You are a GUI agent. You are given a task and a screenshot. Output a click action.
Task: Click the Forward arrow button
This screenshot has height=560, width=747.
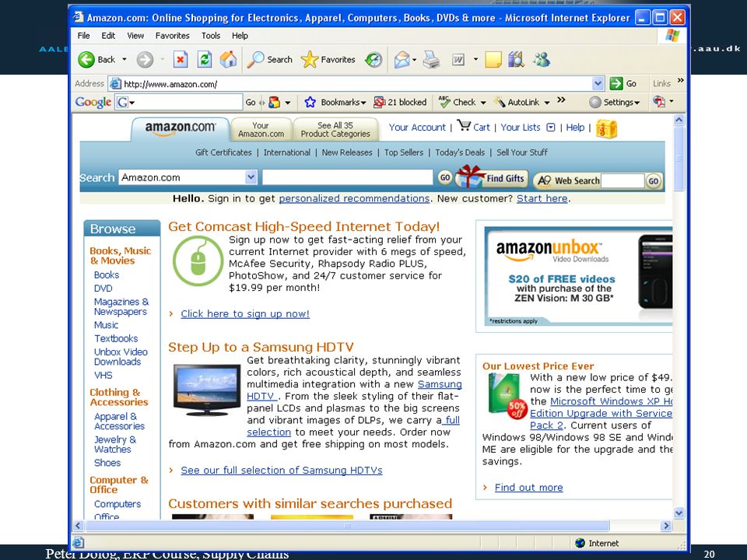[145, 60]
